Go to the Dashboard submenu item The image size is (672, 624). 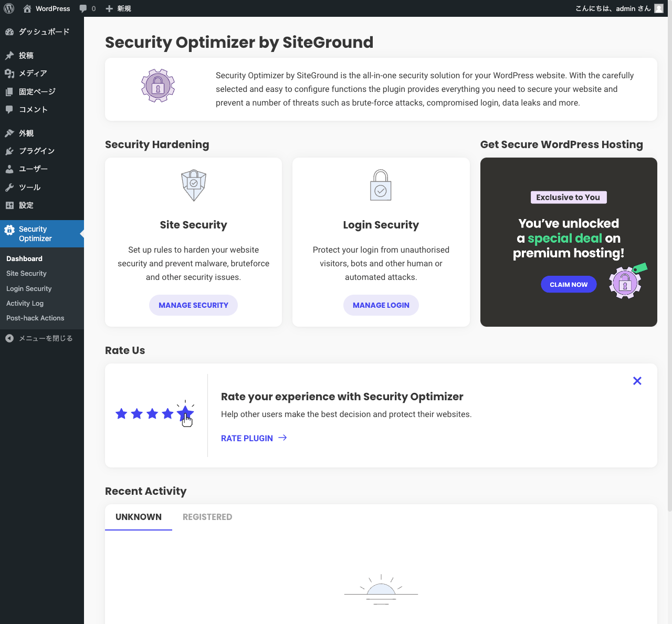pyautogui.click(x=24, y=258)
